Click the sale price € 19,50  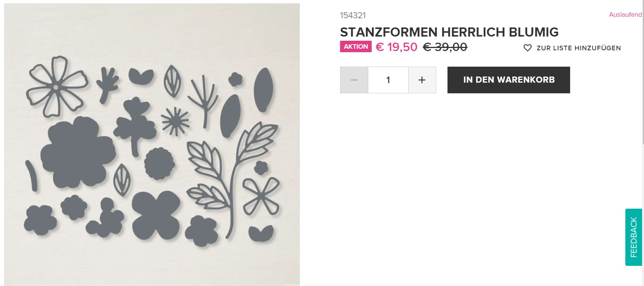396,47
